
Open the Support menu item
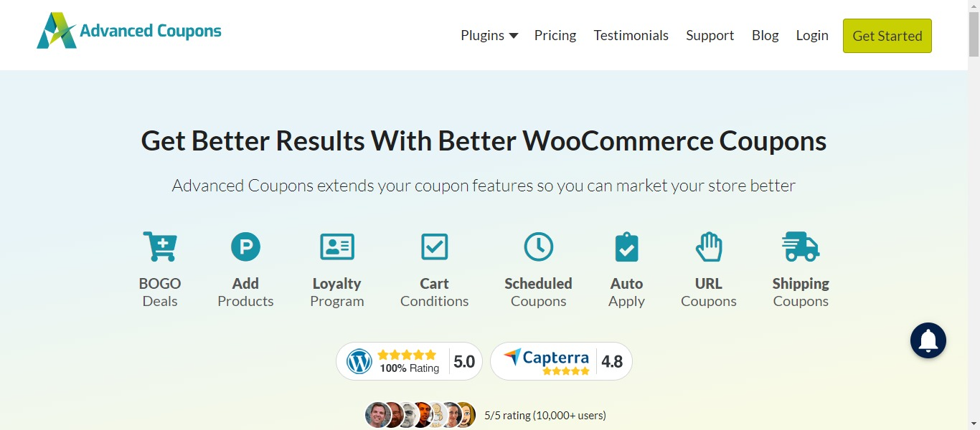click(710, 35)
